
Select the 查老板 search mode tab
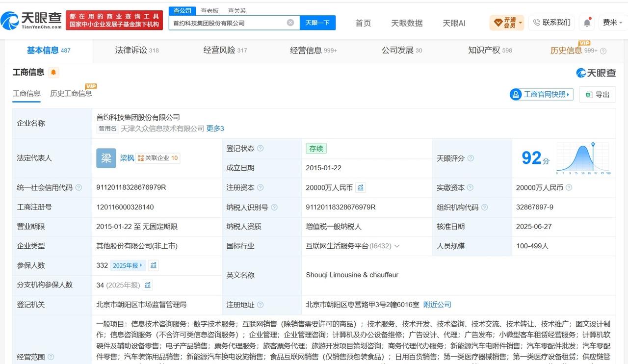pyautogui.click(x=209, y=11)
